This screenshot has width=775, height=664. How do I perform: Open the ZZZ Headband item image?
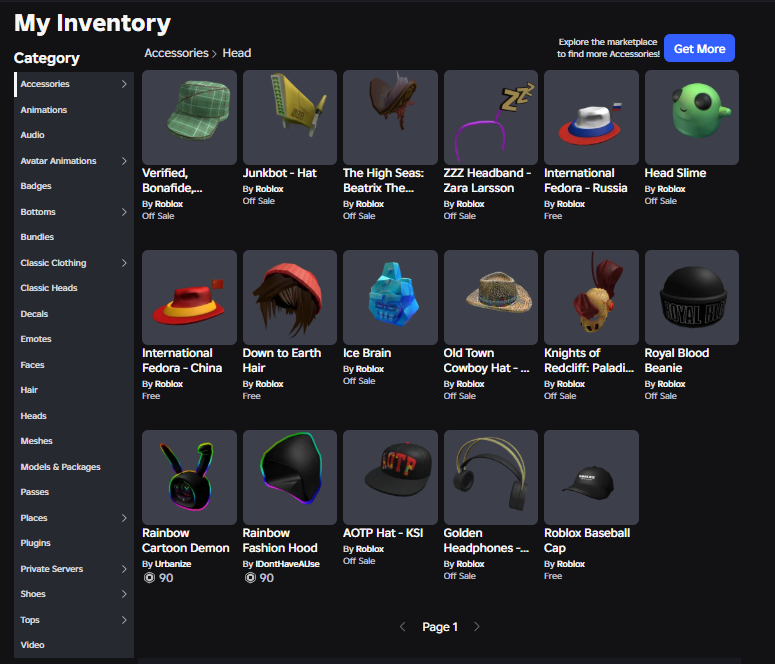[491, 117]
